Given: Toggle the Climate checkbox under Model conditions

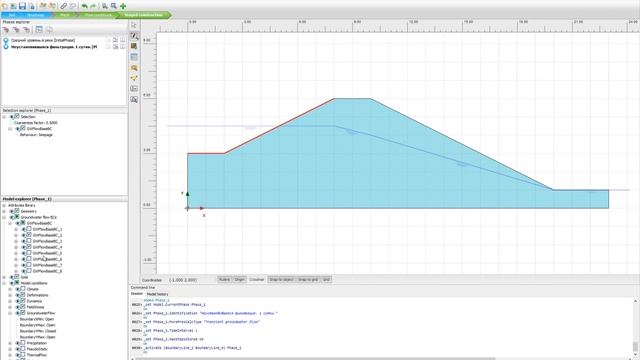Looking at the screenshot, I should point(23,289).
